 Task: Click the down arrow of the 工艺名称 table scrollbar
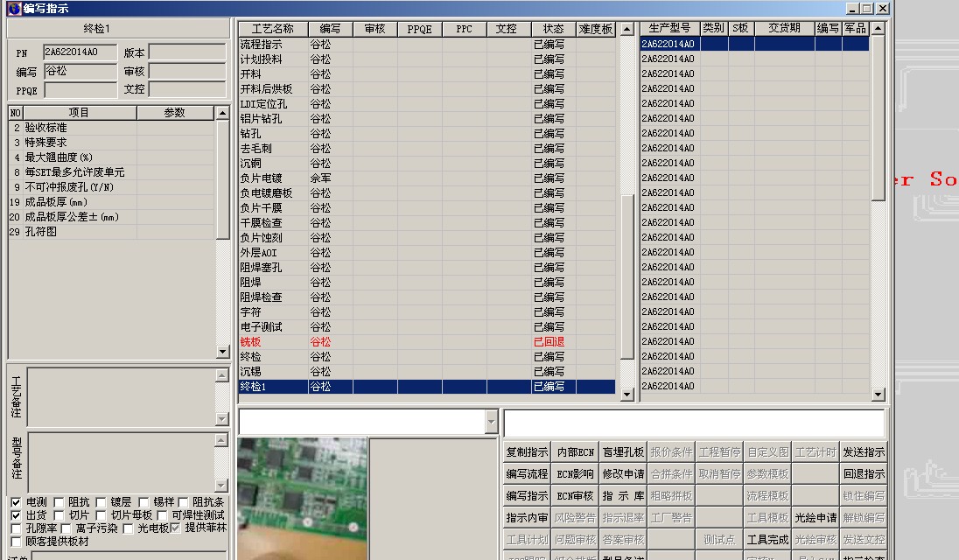(x=626, y=395)
